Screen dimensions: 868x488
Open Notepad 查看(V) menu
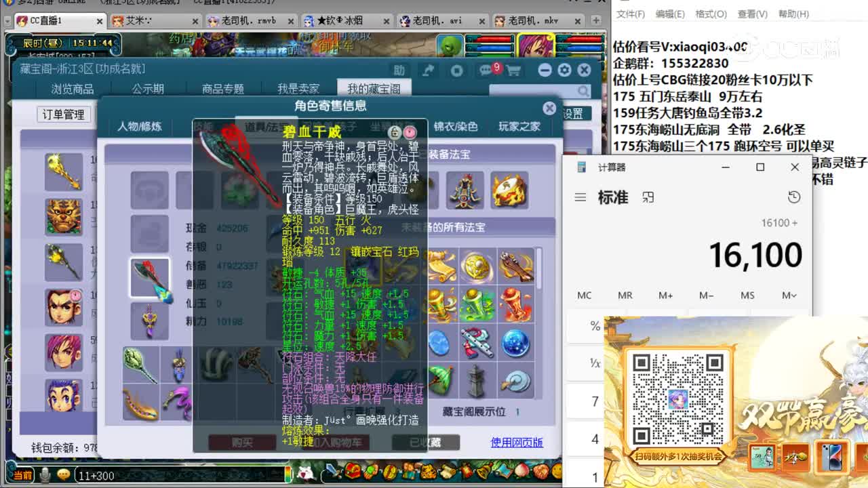click(752, 14)
